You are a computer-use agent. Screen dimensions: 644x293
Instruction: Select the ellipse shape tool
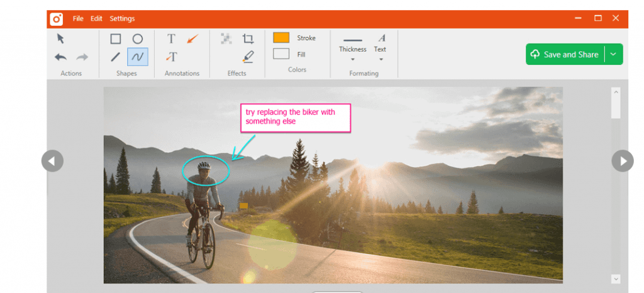click(x=138, y=39)
